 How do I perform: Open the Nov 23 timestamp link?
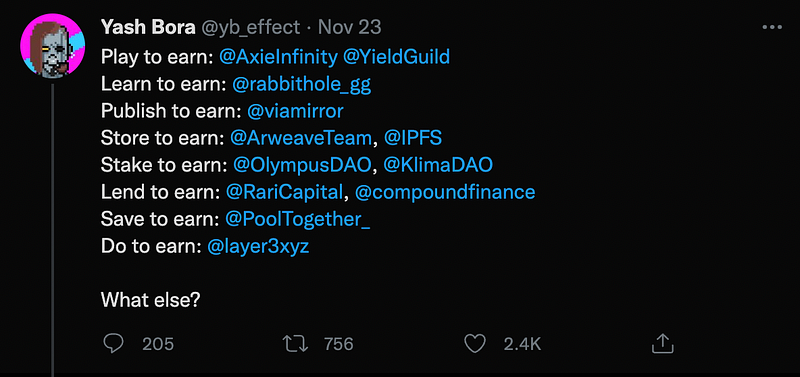tap(349, 27)
